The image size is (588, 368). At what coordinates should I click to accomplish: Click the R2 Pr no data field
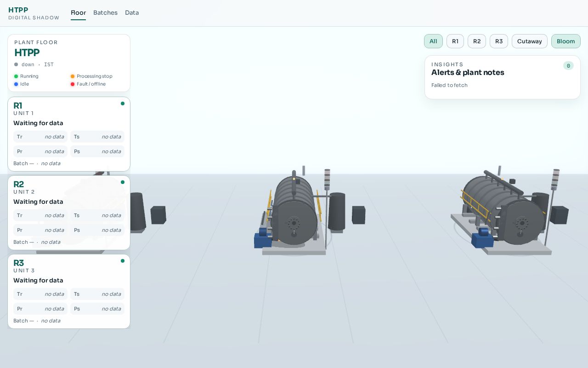40,230
